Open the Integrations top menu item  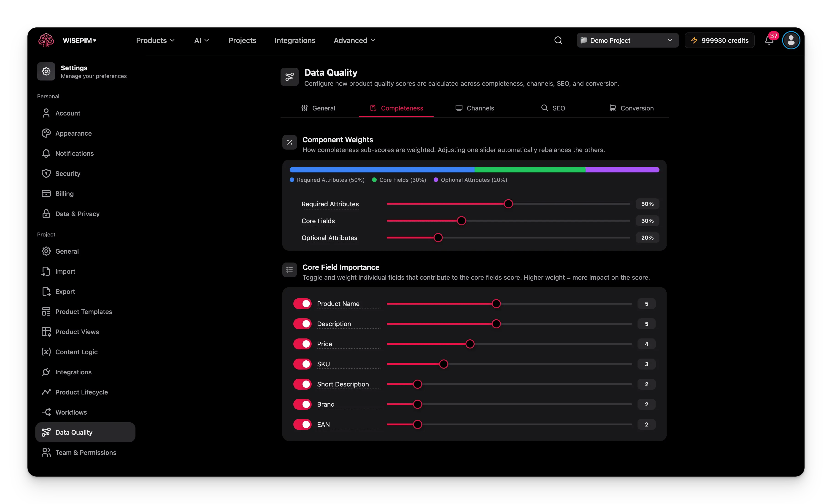point(295,40)
